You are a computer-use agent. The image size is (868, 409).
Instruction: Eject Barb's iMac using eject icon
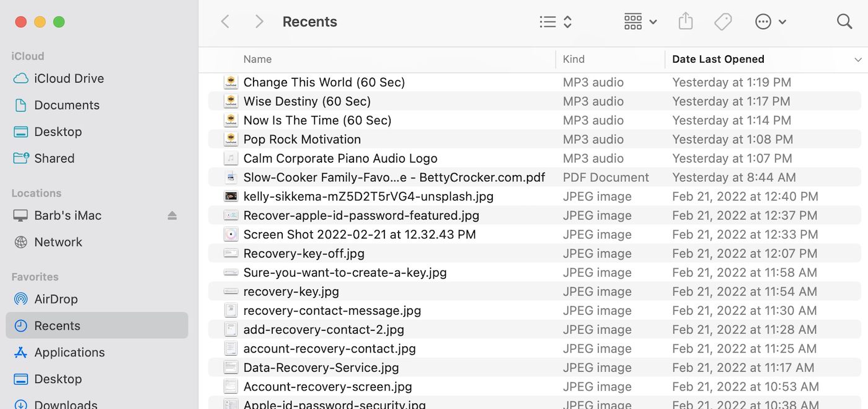[172, 216]
